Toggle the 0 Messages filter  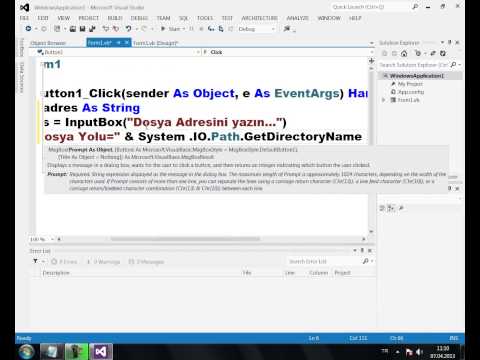pos(146,262)
